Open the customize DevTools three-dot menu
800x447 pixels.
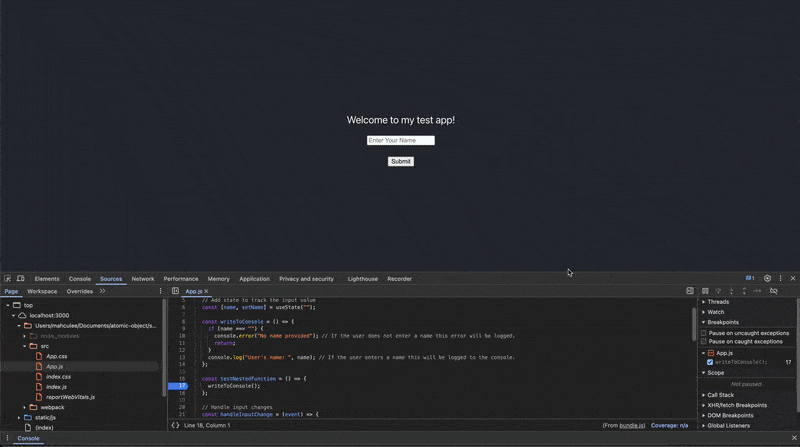(x=780, y=278)
